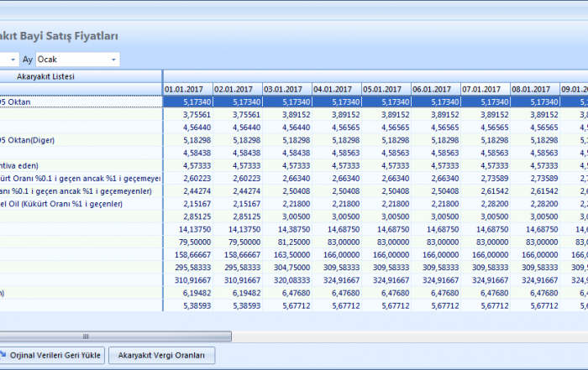This screenshot has width=588, height=370.
Task: Select the Akaryakıt Listesi column header
Action: coord(46,76)
